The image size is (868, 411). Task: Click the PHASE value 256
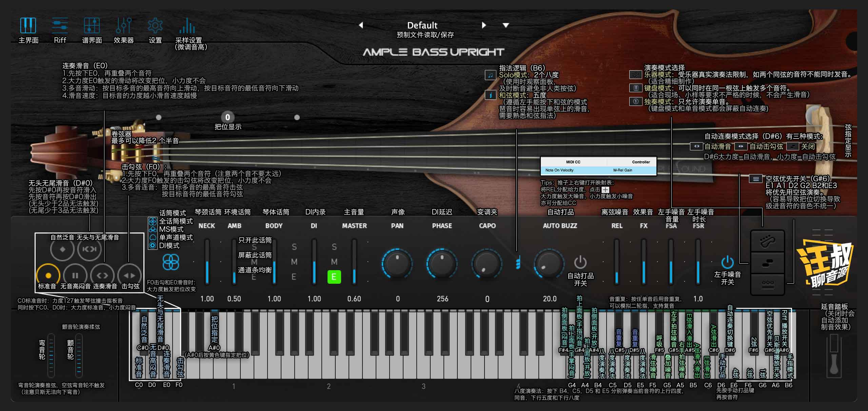(x=442, y=299)
